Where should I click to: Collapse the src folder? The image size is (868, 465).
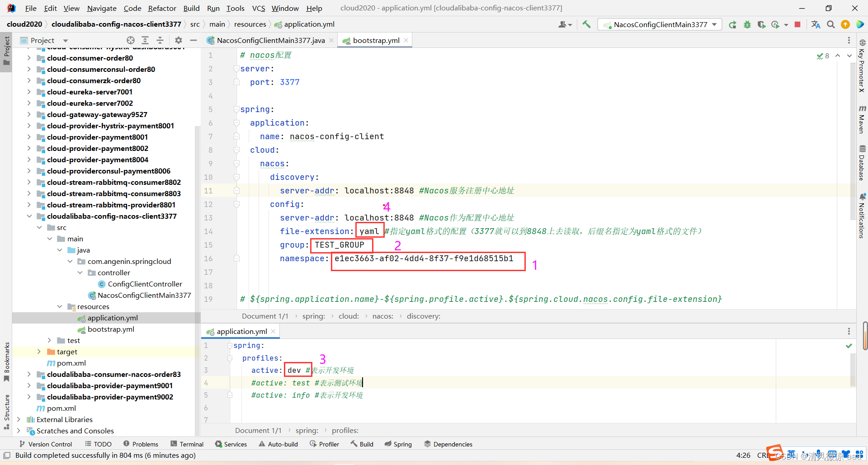[39, 227]
